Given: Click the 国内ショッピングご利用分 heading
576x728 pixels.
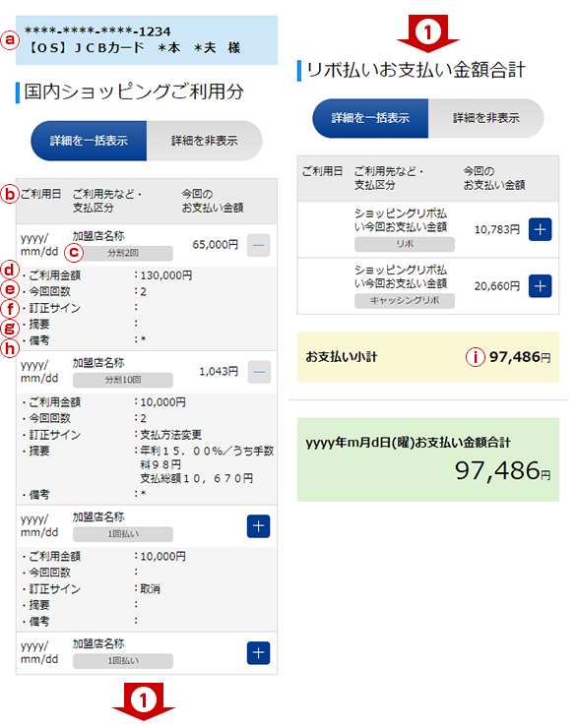Looking at the screenshot, I should coord(134,91).
